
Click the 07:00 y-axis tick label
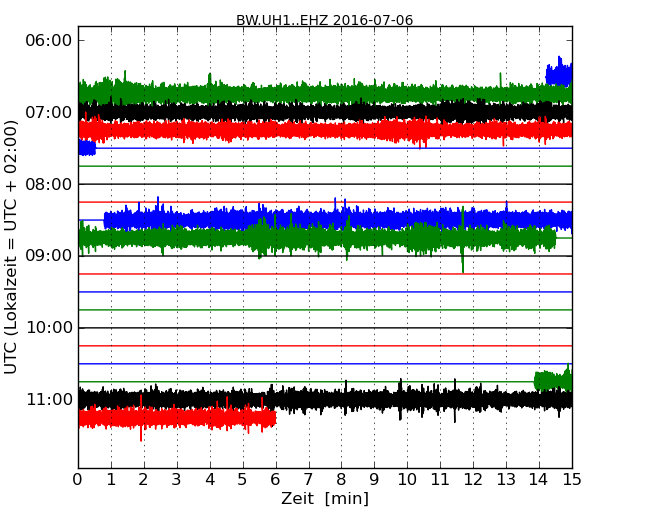tap(47, 112)
